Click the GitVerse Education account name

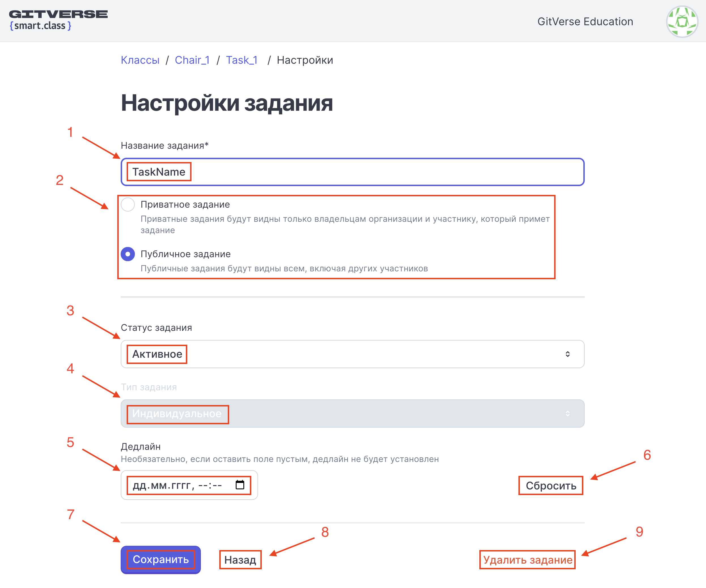[585, 22]
